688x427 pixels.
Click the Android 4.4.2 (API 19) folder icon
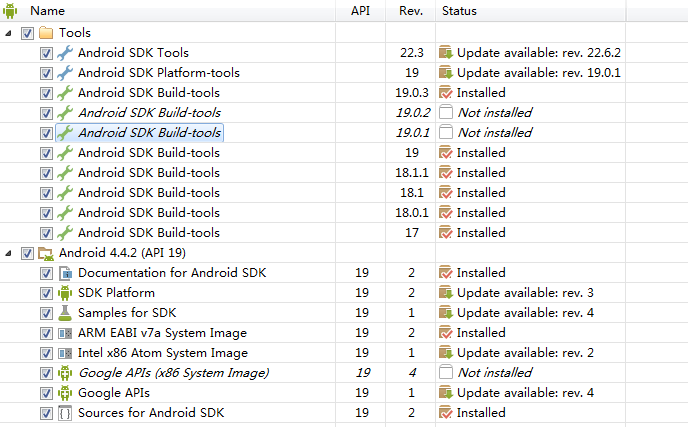coord(46,253)
